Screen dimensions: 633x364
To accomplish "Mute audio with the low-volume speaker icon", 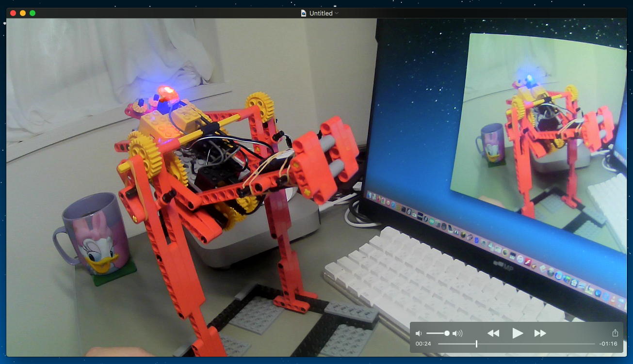I will (x=419, y=333).
